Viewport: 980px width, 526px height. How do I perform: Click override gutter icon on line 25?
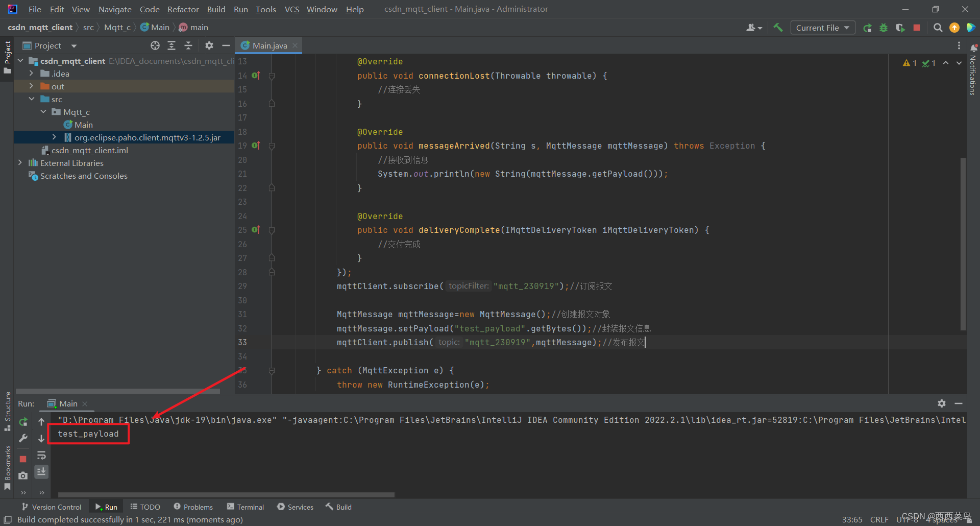256,230
